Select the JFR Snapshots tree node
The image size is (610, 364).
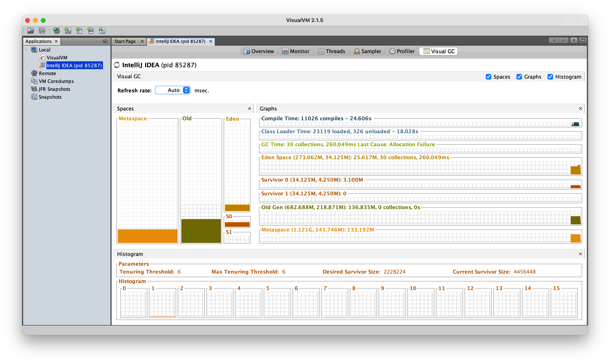pyautogui.click(x=54, y=89)
